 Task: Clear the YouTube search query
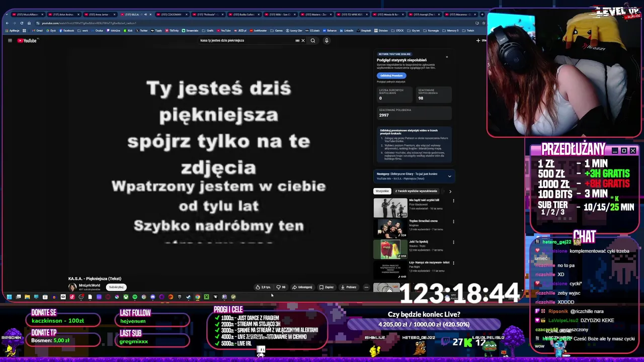tap(303, 40)
